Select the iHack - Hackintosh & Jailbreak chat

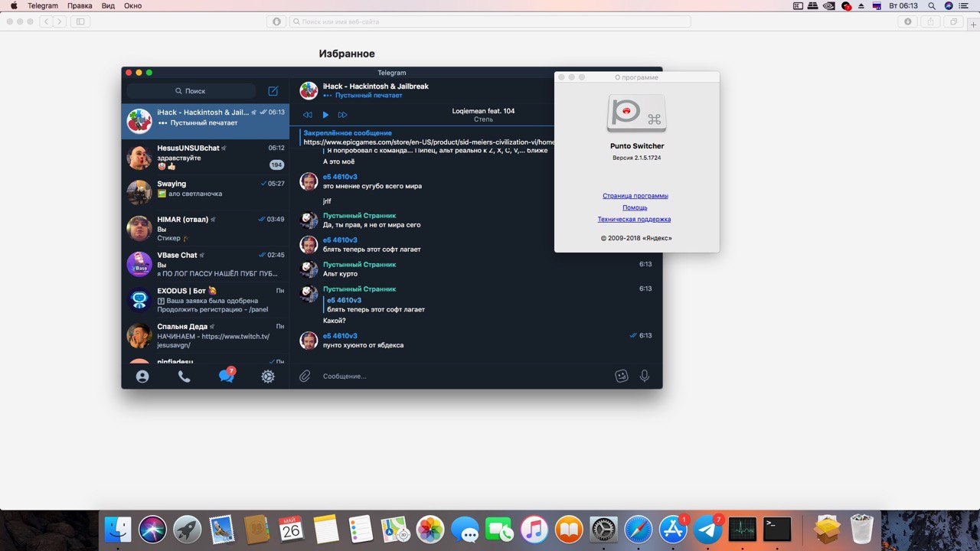[205, 122]
